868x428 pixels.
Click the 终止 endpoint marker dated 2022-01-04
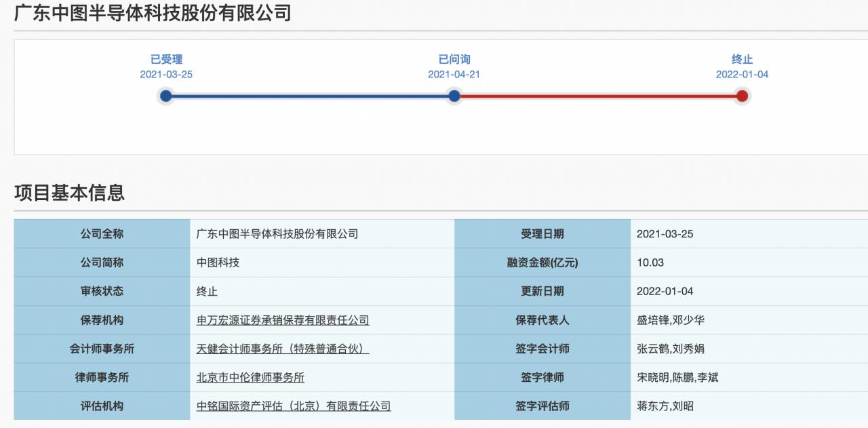click(x=743, y=96)
